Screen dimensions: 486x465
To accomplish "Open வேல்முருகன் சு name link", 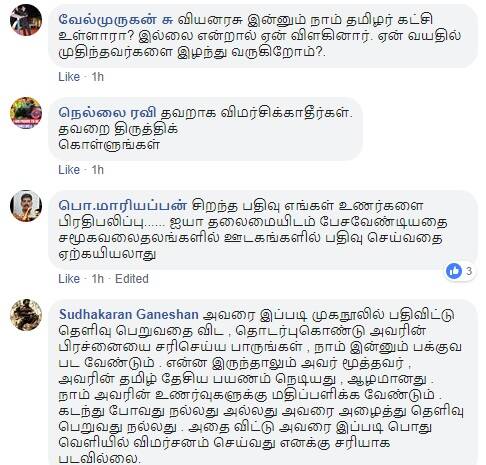I will 116,20.
